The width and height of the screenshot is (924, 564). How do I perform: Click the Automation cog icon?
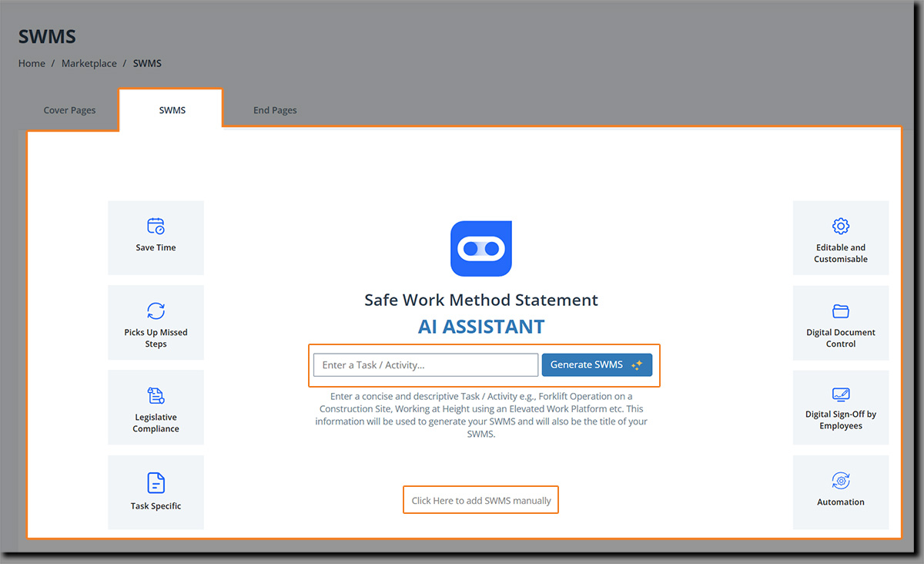tap(841, 481)
